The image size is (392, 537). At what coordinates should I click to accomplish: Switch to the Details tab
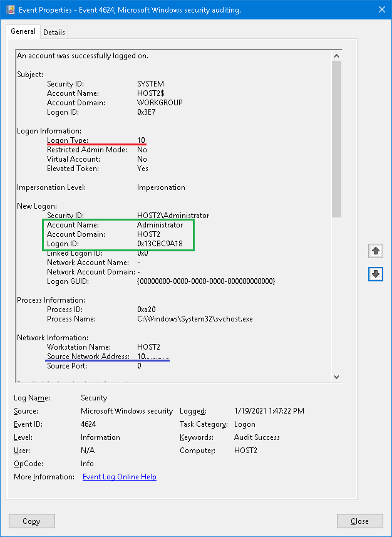[54, 33]
